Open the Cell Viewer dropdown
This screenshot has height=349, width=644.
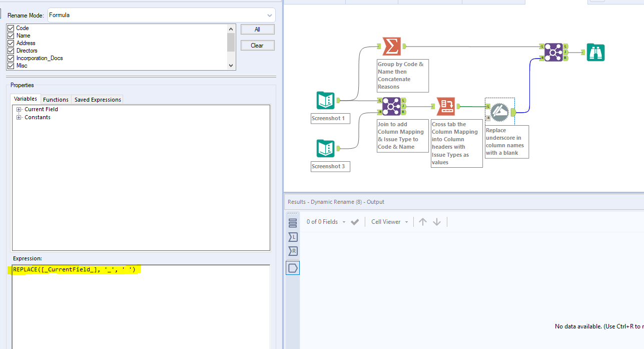389,221
